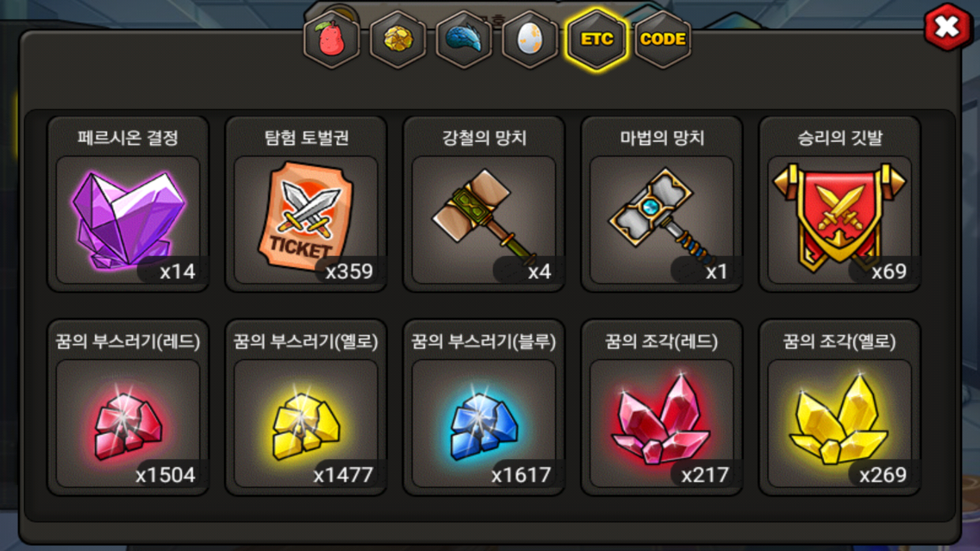Viewport: 980px width, 551px height.
Task: Tap the 탐험 토벌권 ticket item
Action: 306,219
